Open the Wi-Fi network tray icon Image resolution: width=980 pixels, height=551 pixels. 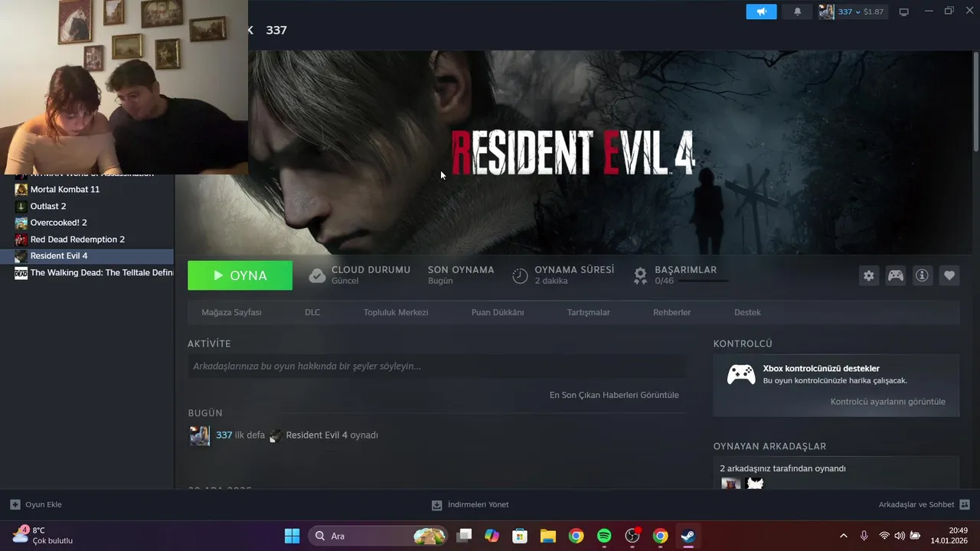click(884, 536)
